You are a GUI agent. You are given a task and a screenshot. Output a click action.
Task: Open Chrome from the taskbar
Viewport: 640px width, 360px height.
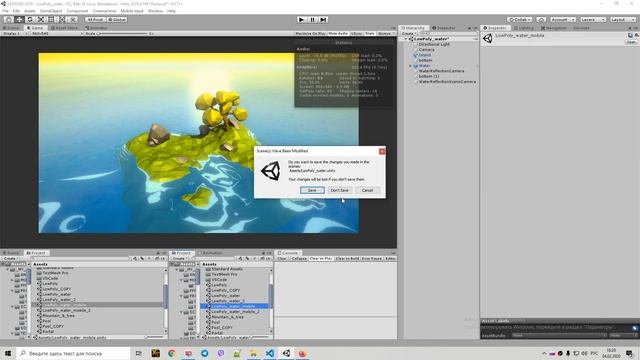click(x=171, y=353)
